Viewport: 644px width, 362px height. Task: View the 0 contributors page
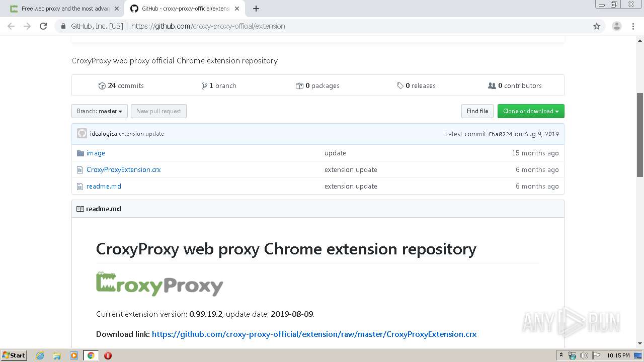point(515,85)
